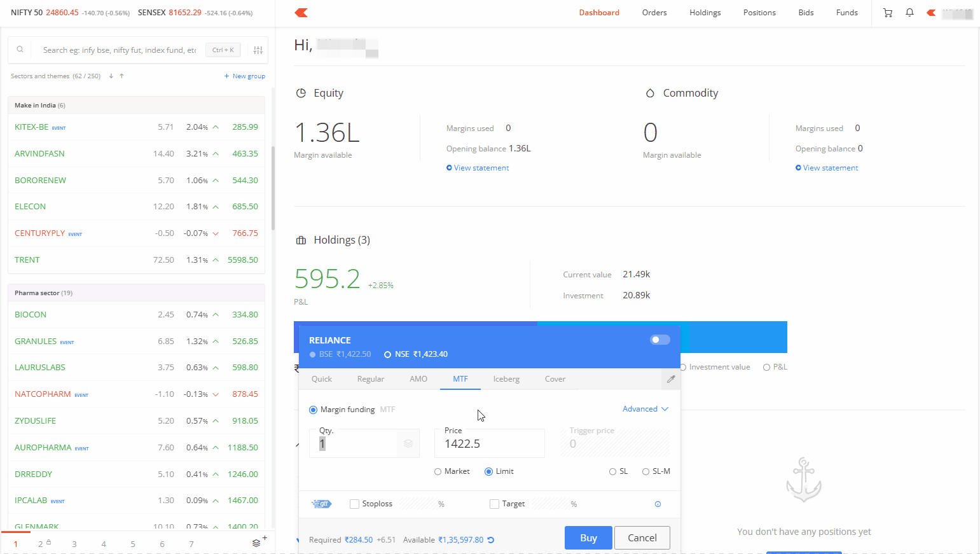Select the BSE exchange radio
980x554 pixels.
(313, 354)
